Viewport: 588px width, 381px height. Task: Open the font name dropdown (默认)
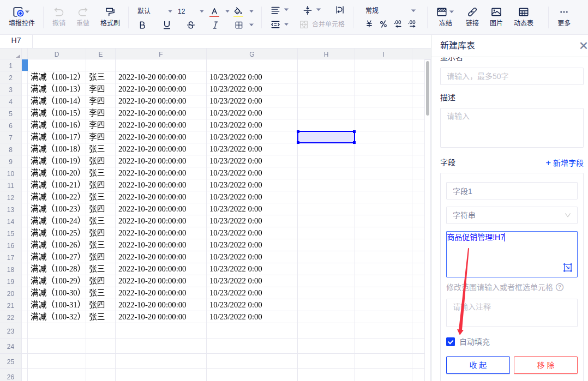154,11
